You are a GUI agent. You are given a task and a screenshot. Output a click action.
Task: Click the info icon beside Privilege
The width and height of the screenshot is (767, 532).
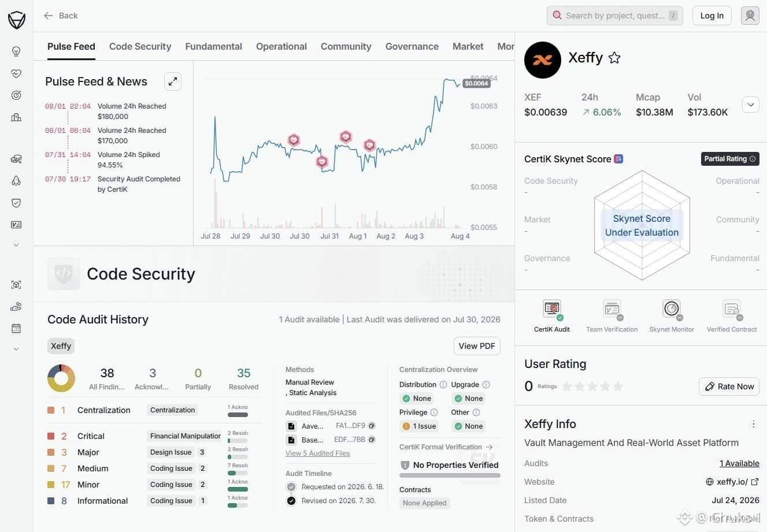point(434,412)
